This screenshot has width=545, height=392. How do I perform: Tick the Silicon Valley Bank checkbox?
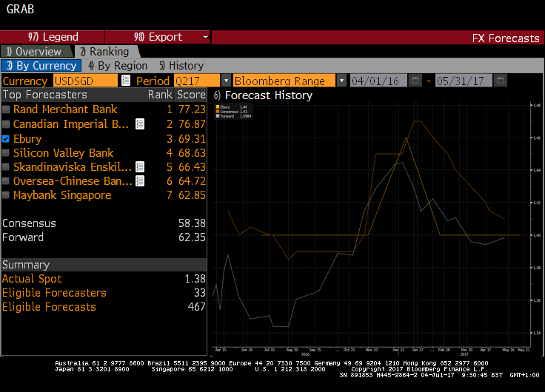coord(6,153)
